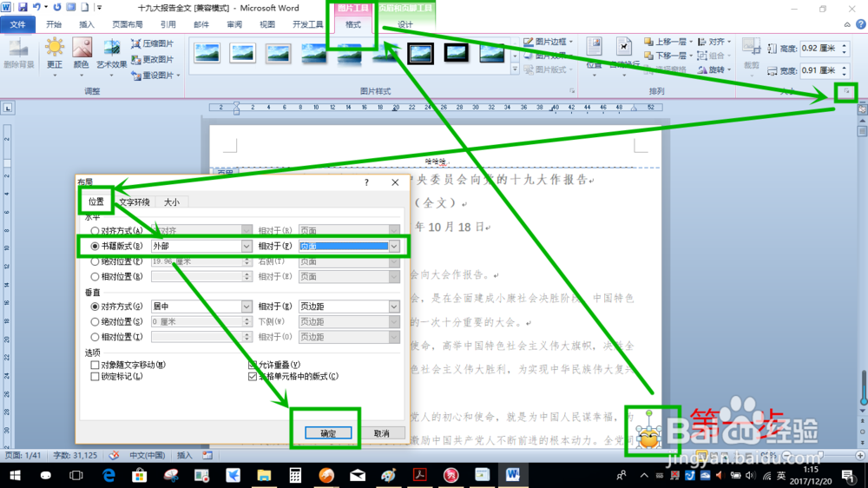Select vertical 对齐方式(G) radio button
Viewport: 868px width, 488px height.
tap(95, 307)
